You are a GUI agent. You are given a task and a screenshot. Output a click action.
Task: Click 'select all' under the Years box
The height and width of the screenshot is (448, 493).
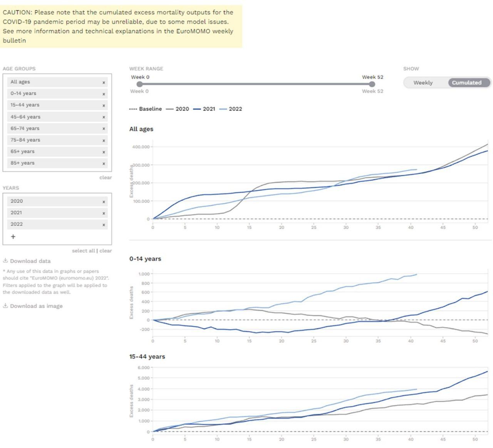click(83, 251)
